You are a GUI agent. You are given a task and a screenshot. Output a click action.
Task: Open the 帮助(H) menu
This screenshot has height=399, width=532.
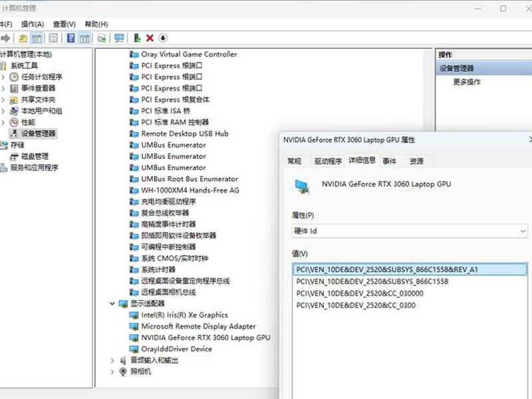(x=96, y=24)
